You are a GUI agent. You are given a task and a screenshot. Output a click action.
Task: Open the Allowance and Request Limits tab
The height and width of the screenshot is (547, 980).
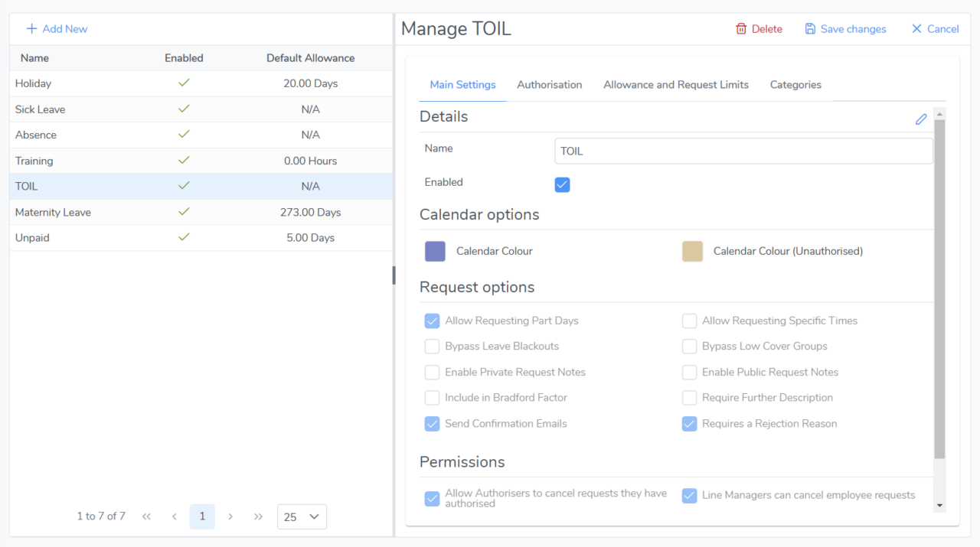[676, 85]
